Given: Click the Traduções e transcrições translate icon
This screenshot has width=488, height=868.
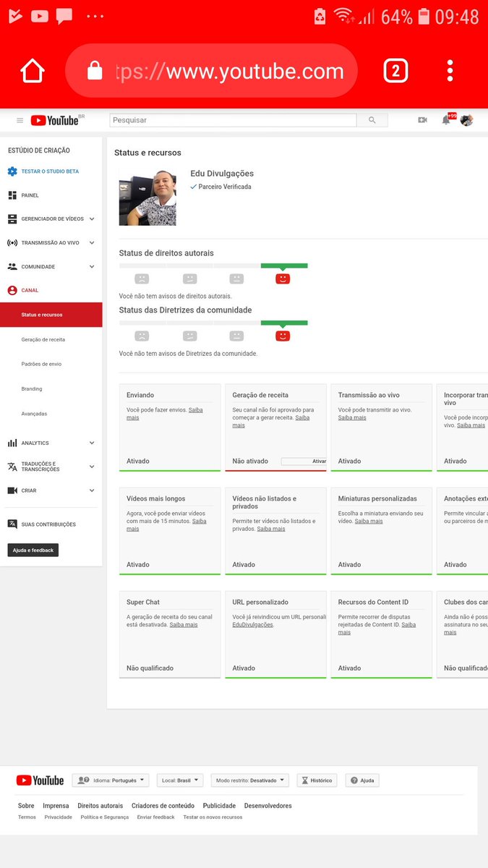Looking at the screenshot, I should tap(12, 467).
